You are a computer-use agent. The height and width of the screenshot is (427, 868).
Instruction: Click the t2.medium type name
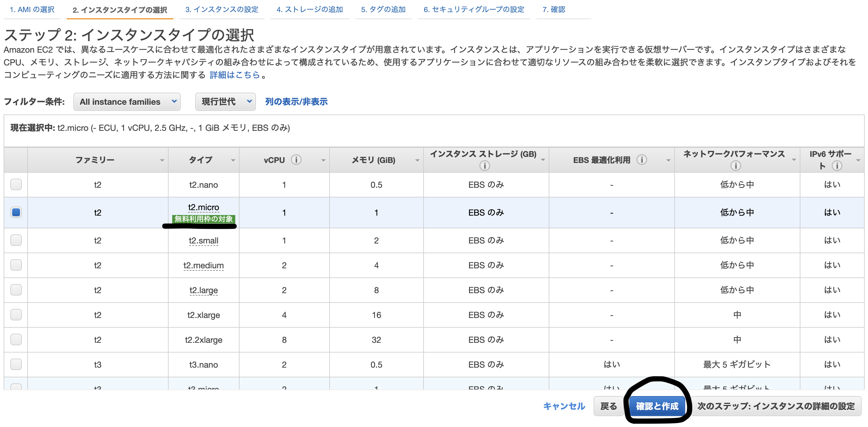pyautogui.click(x=203, y=266)
